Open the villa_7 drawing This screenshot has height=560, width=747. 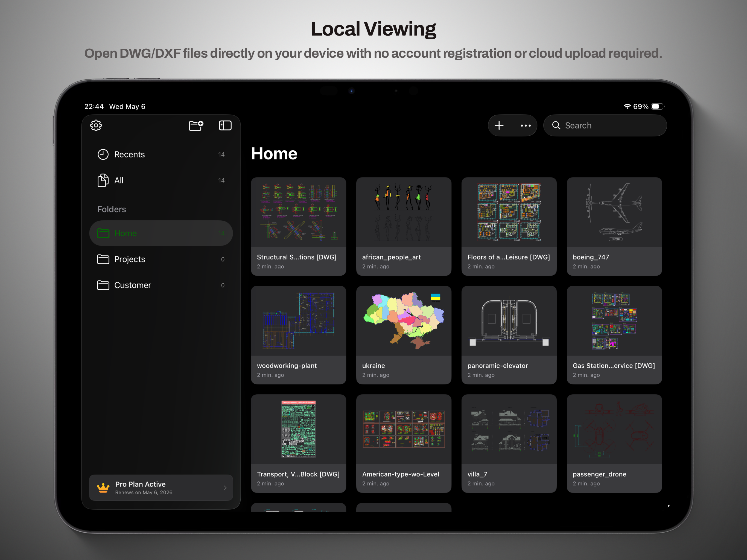click(509, 444)
